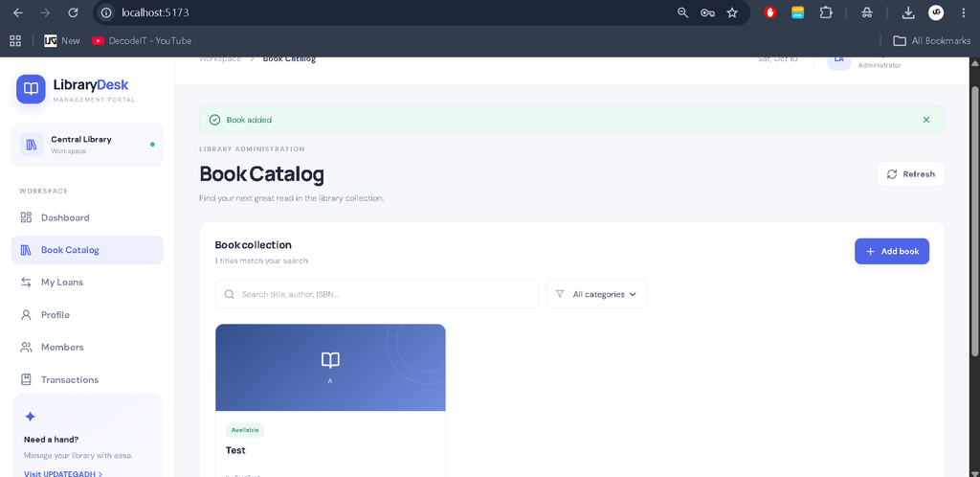Click the Members people icon
The height and width of the screenshot is (477, 980).
(x=26, y=347)
